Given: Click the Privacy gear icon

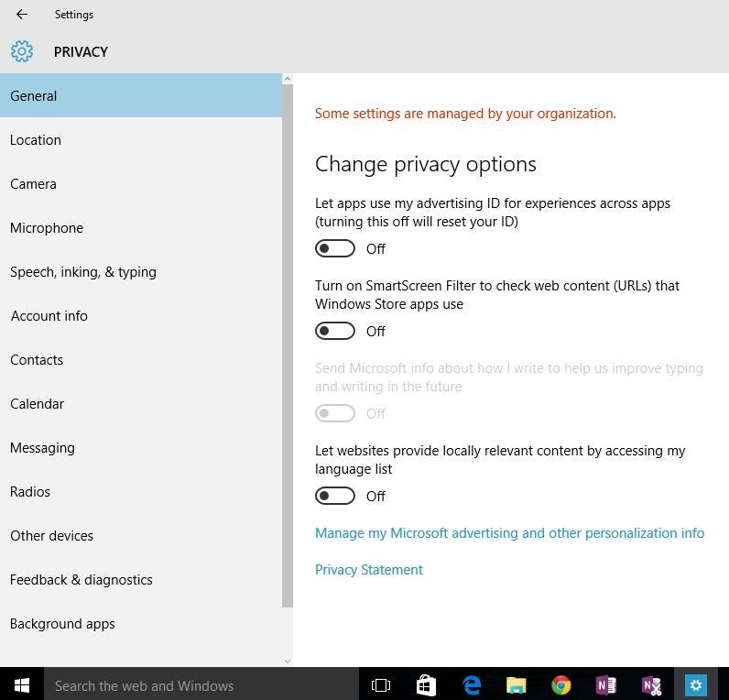Looking at the screenshot, I should coord(22,51).
